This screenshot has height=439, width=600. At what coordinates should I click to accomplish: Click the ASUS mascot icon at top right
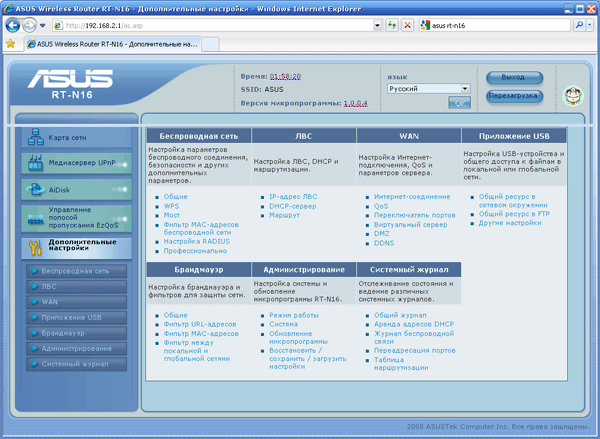pos(573,94)
